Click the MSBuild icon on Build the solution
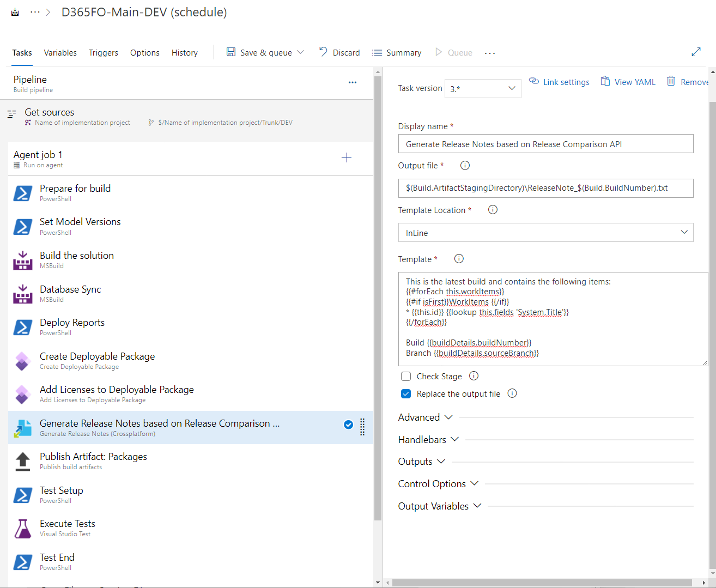Screen dimensions: 716x588 (x=22, y=260)
